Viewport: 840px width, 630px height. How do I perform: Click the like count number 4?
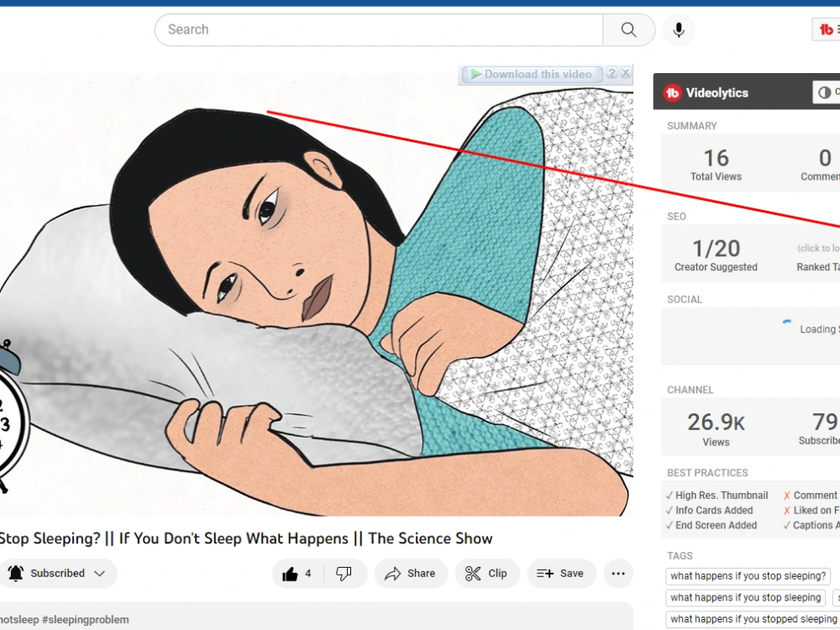(308, 574)
